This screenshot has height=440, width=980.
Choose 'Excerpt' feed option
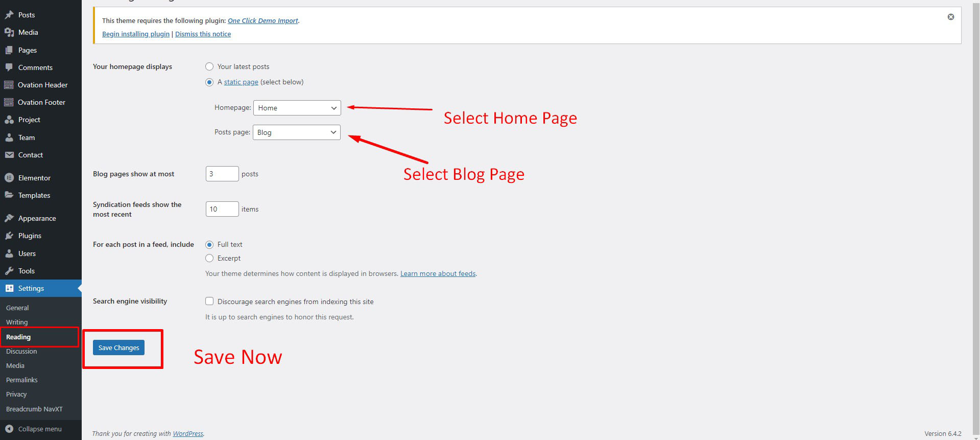point(209,258)
